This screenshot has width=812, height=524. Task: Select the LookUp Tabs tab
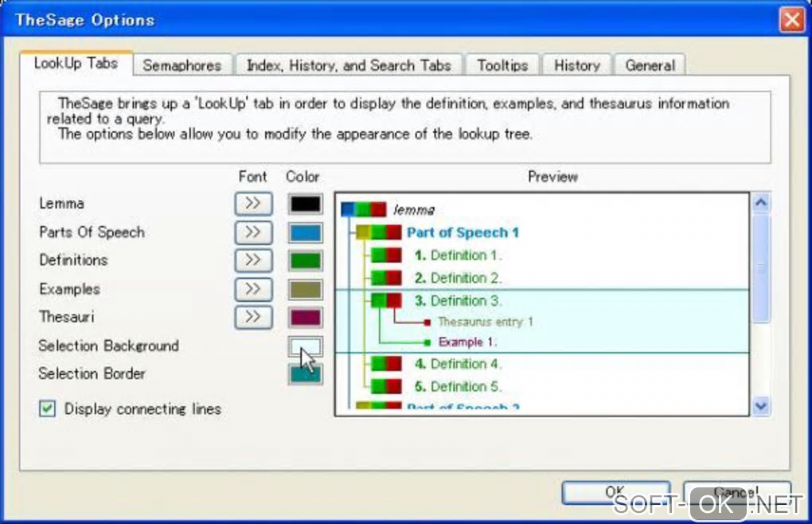pos(76,63)
